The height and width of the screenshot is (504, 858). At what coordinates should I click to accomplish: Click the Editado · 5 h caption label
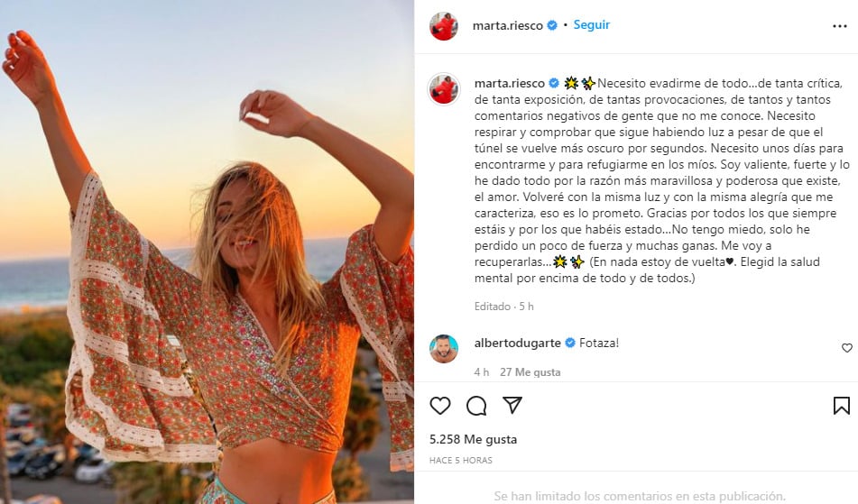(503, 307)
